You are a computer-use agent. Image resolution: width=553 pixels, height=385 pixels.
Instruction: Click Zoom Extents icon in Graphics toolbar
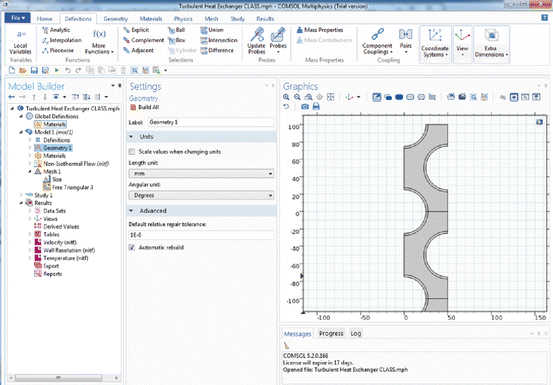(x=330, y=97)
